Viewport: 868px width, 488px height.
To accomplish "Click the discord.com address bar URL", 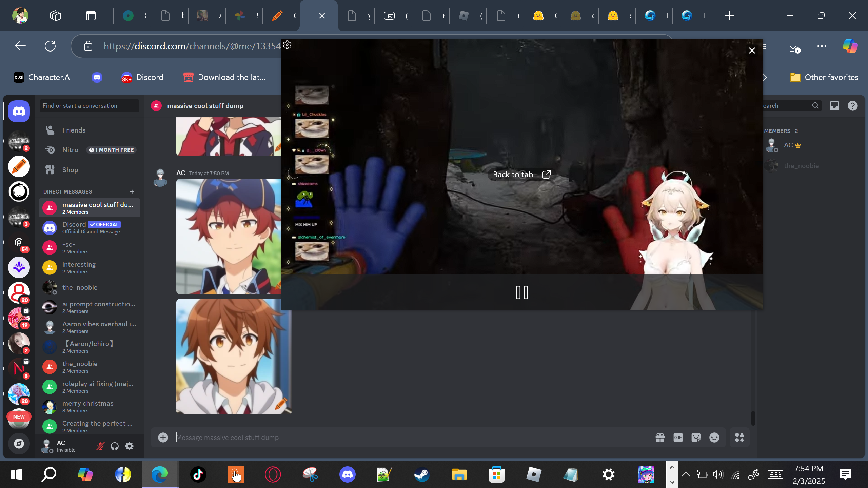I will [x=192, y=46].
